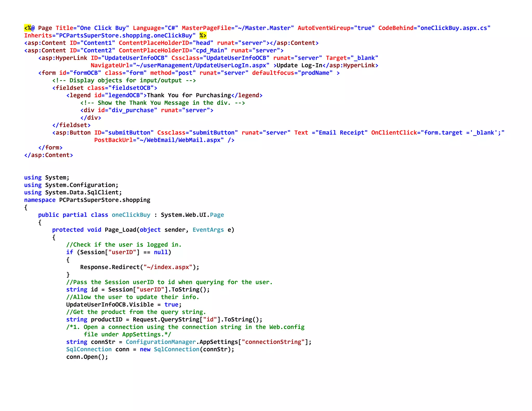Click the "Update Log-In" hyperlink text
532x411 pixels.
point(299,65)
